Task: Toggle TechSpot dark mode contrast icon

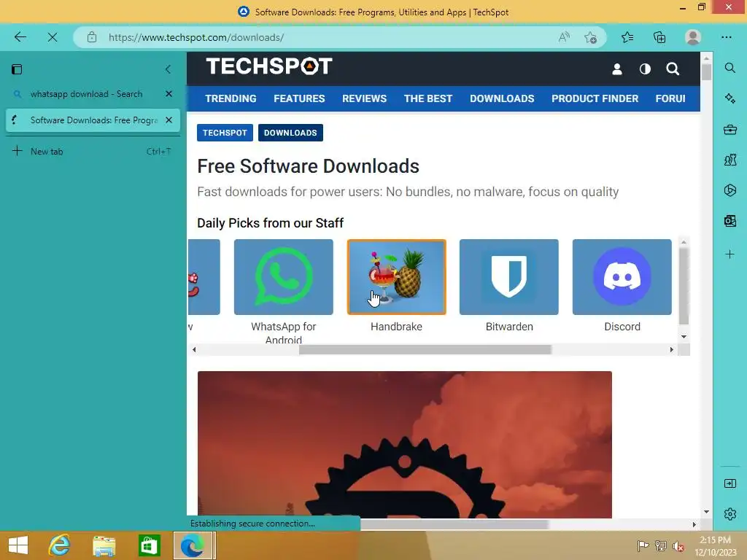Action: coord(645,69)
